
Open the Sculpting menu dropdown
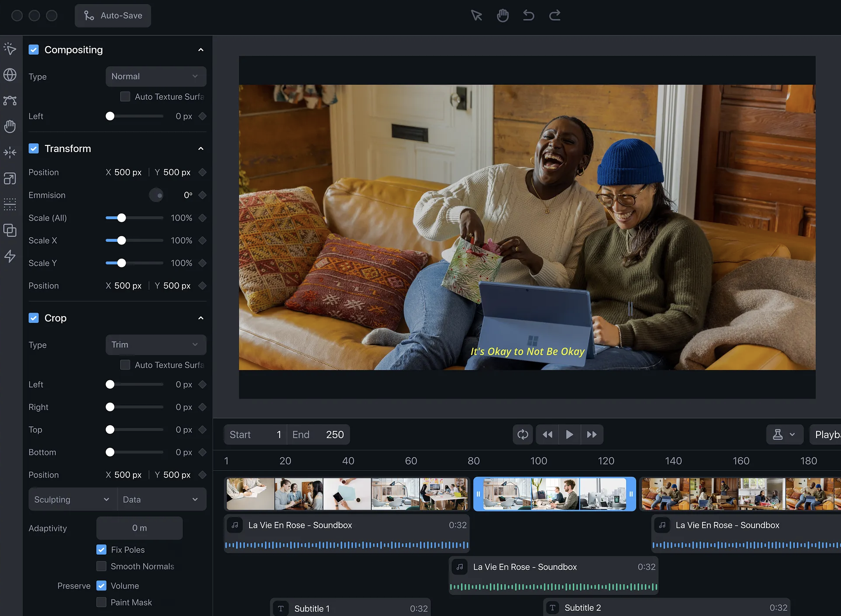73,499
